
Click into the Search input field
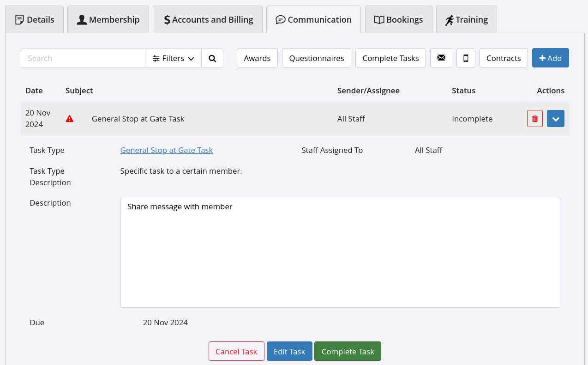(83, 58)
